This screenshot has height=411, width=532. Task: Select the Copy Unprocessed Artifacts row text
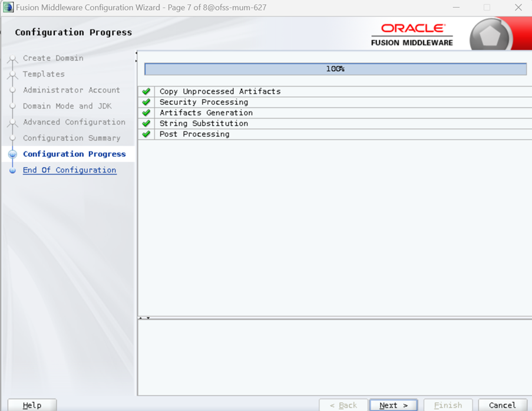click(220, 91)
